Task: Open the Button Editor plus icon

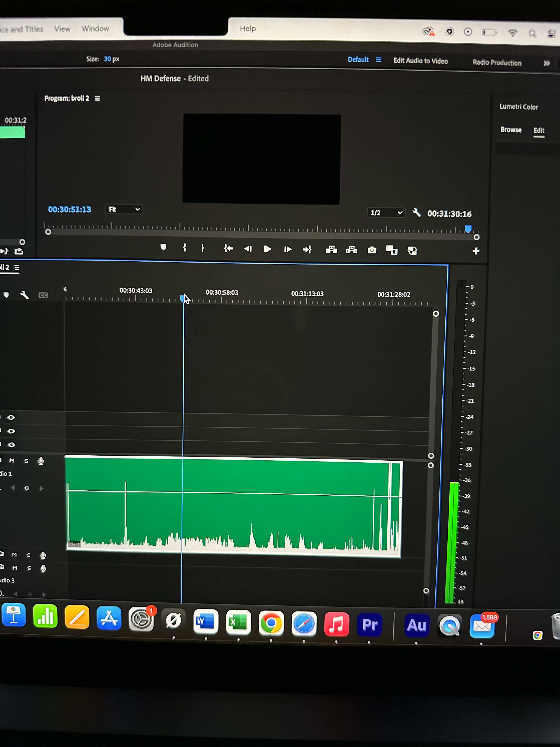Action: coord(476,251)
